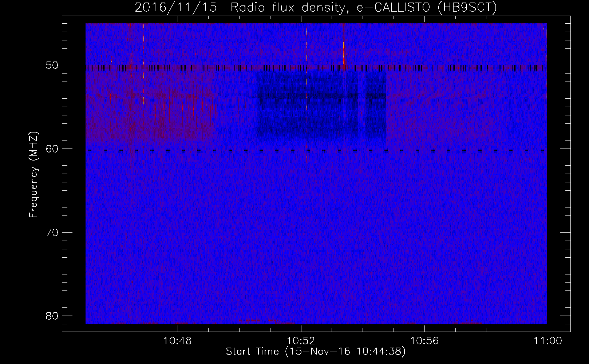This screenshot has height=364, width=589.
Task: Click the 70 frequency tick label
Action: [x=52, y=232]
